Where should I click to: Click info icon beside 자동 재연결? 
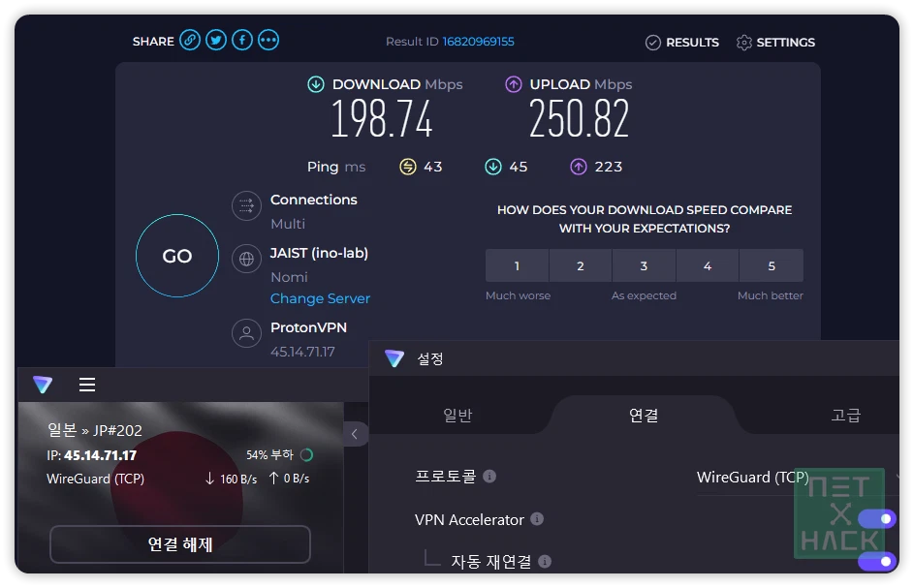(545, 562)
